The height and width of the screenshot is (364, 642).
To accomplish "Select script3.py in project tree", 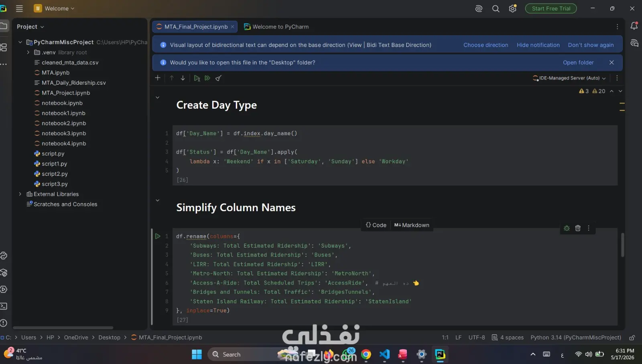I will point(55,184).
